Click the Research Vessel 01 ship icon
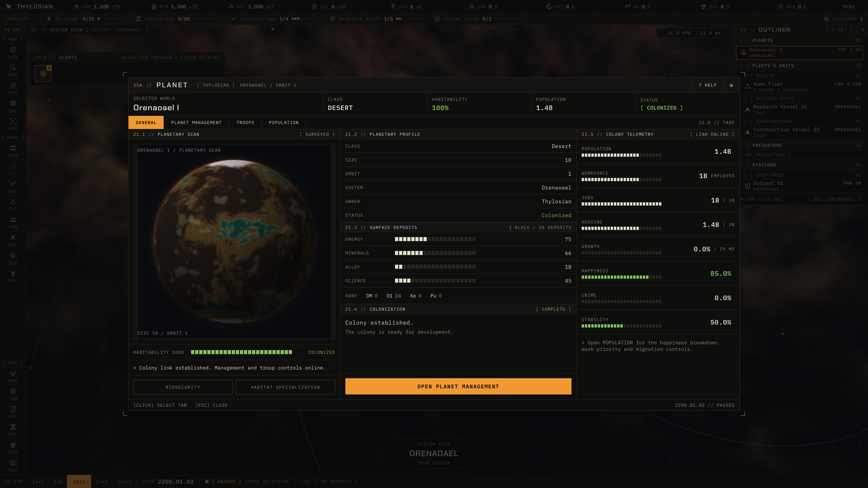Viewport: 868px width, 488px height. tap(747, 109)
